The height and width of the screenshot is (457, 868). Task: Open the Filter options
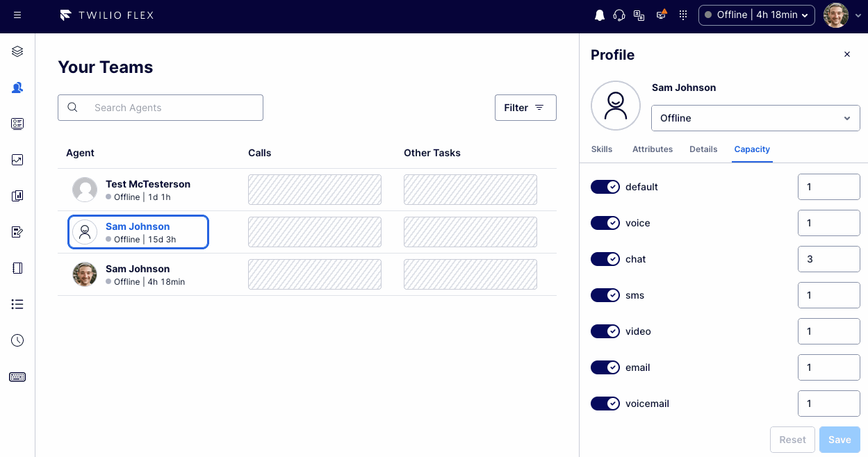coord(525,108)
